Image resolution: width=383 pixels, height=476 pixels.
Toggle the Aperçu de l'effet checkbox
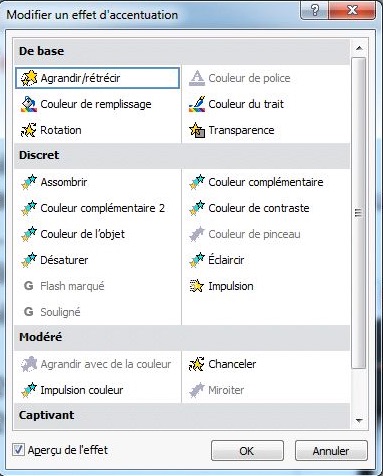pos(18,450)
